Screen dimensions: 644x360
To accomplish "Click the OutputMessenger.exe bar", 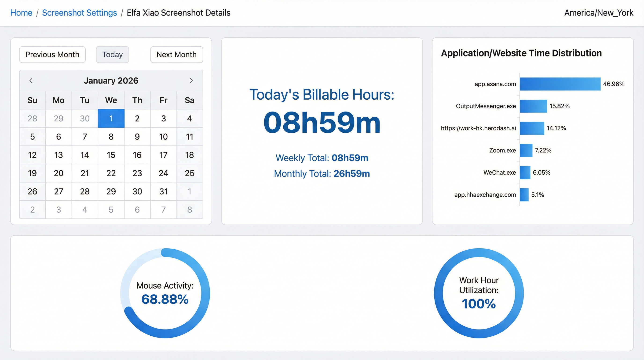I will [x=533, y=106].
